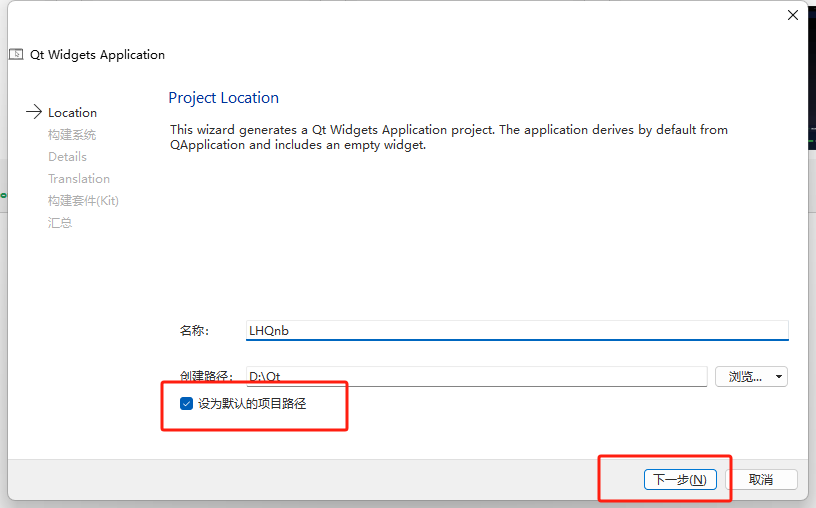816x508 pixels.
Task: Click the arrow icon beside Location
Action: pos(34,112)
